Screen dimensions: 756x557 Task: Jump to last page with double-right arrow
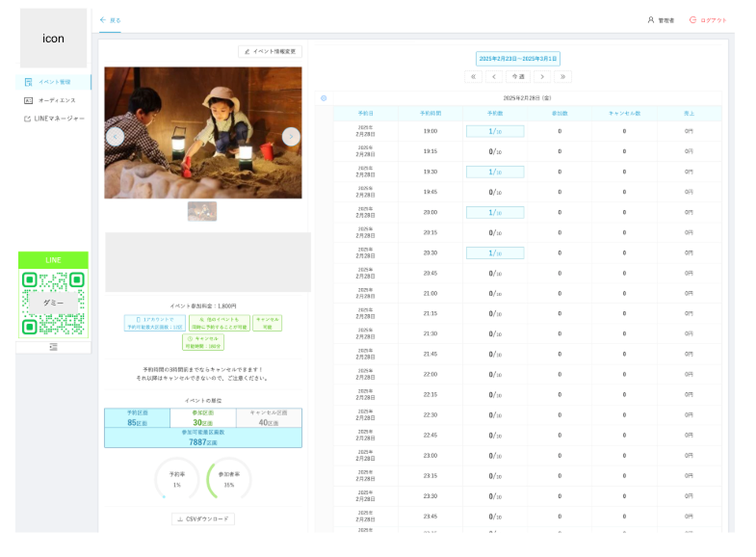click(x=562, y=76)
